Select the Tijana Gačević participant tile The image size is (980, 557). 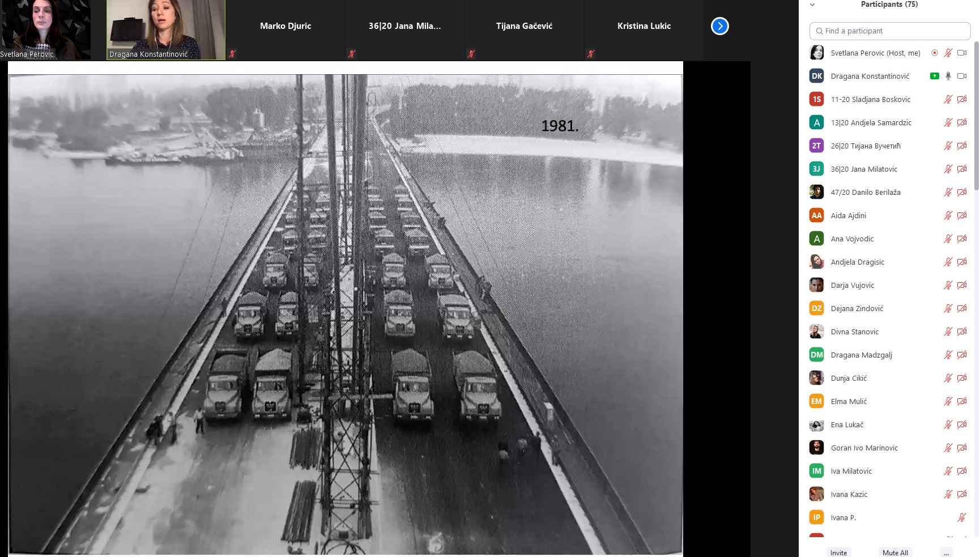pyautogui.click(x=525, y=29)
